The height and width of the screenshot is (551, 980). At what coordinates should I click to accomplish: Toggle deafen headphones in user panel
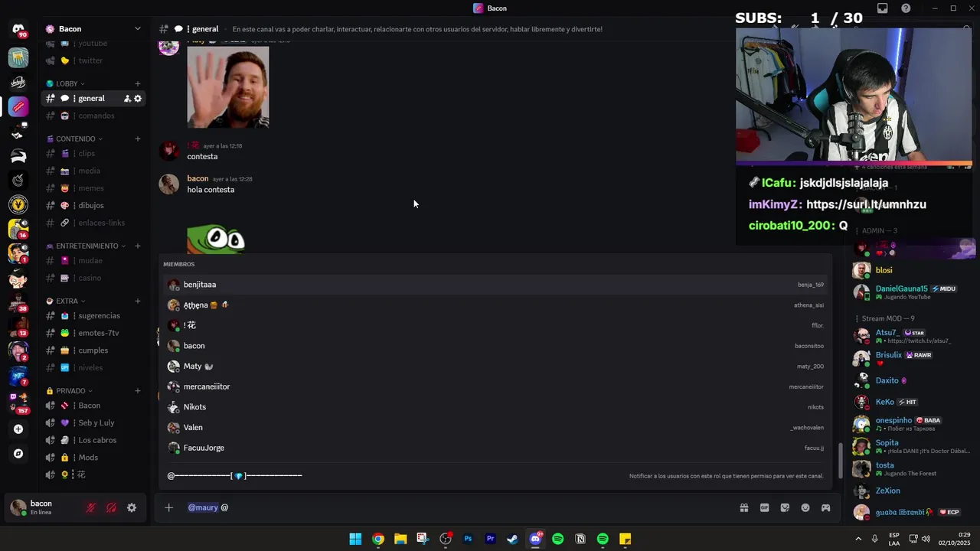pyautogui.click(x=112, y=507)
